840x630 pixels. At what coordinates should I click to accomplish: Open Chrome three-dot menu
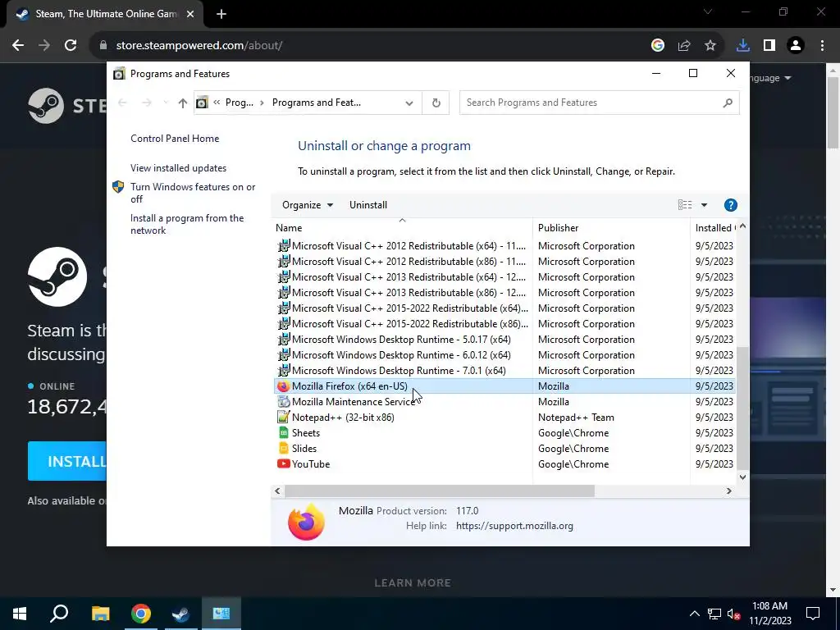[822, 46]
